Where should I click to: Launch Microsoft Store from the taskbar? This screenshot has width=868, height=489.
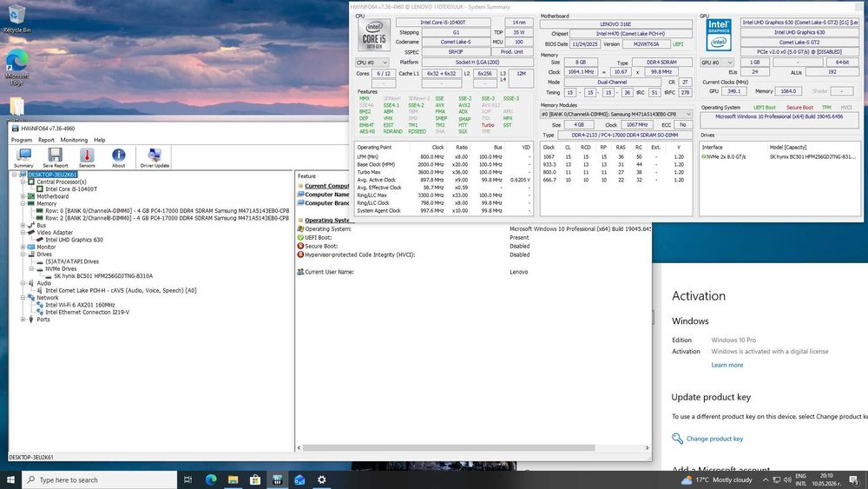tap(255, 479)
